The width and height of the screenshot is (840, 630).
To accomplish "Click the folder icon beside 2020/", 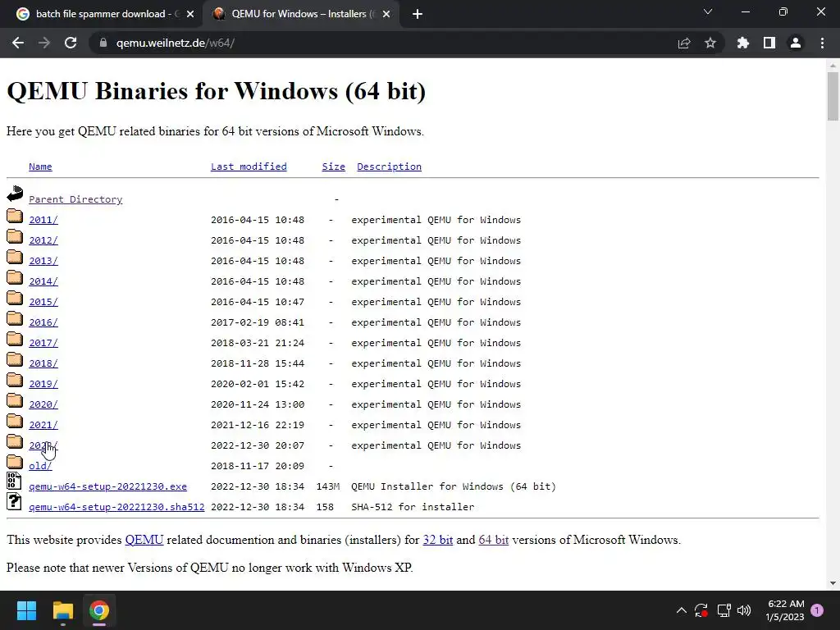I will pos(15,400).
